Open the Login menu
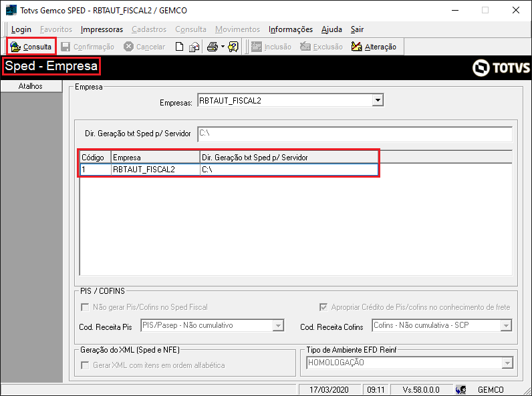The image size is (532, 396). 21,29
